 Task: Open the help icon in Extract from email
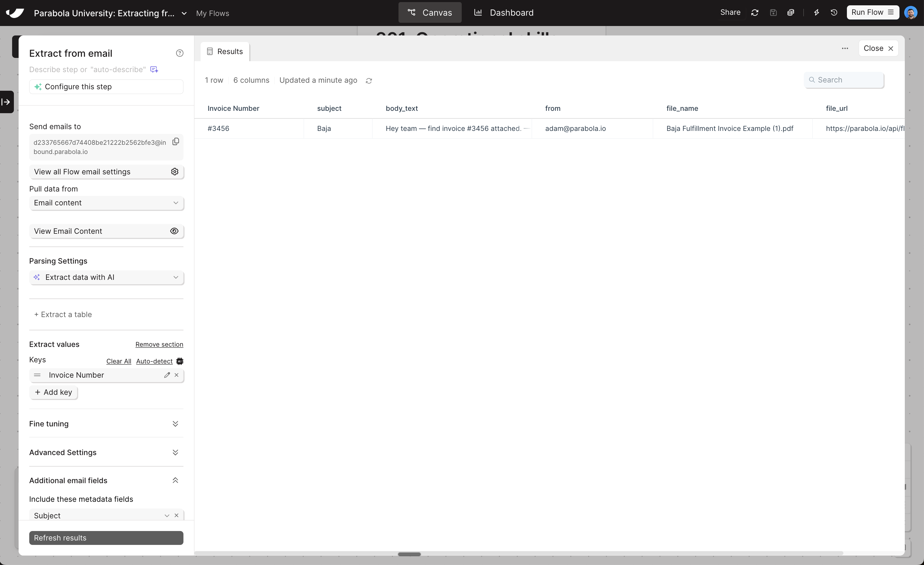tap(180, 53)
